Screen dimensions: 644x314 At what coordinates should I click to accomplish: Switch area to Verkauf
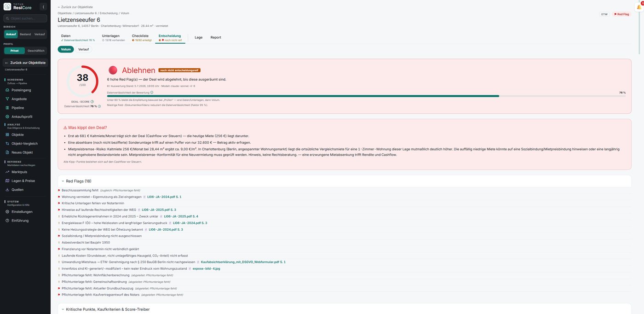(40, 34)
